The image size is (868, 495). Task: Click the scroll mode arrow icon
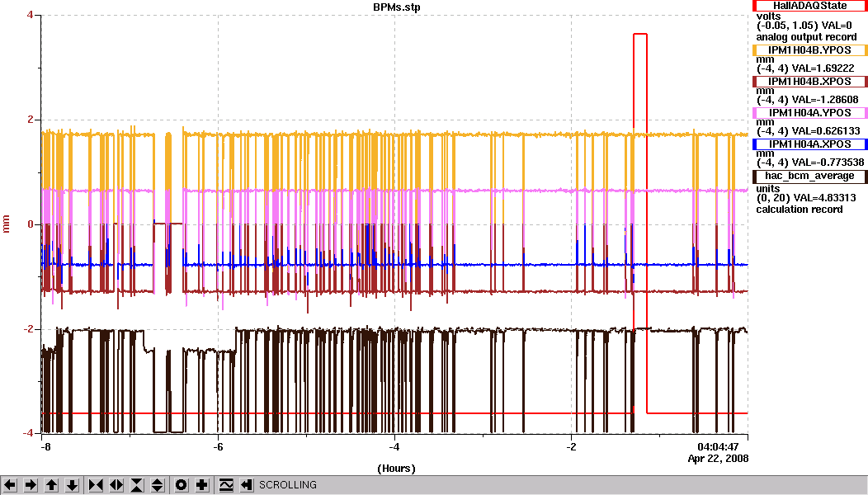(x=247, y=485)
